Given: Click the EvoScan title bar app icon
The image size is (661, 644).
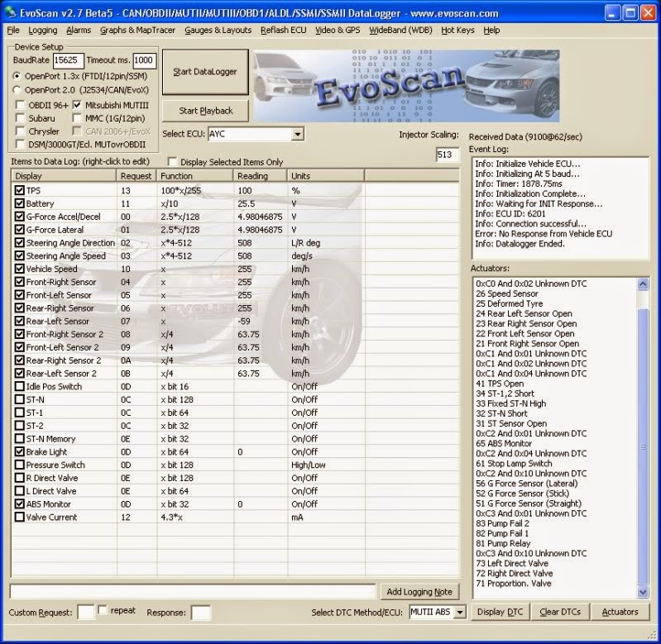Looking at the screenshot, I should [10, 12].
